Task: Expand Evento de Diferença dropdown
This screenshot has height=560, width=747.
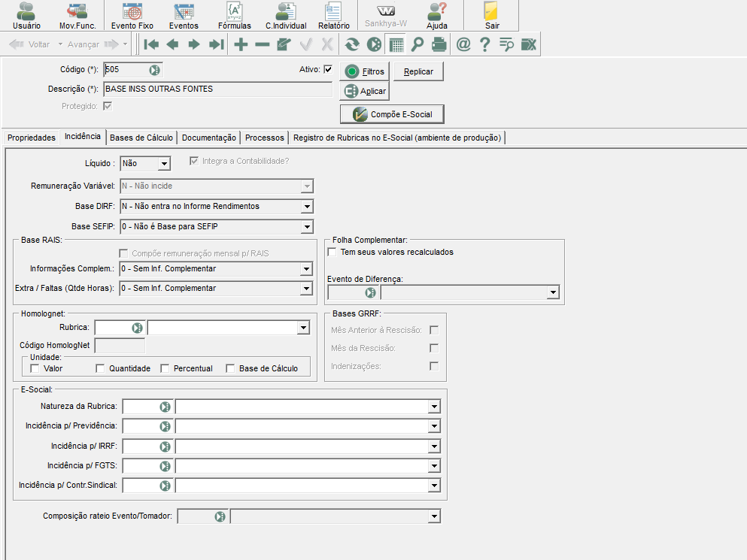Action: [553, 292]
